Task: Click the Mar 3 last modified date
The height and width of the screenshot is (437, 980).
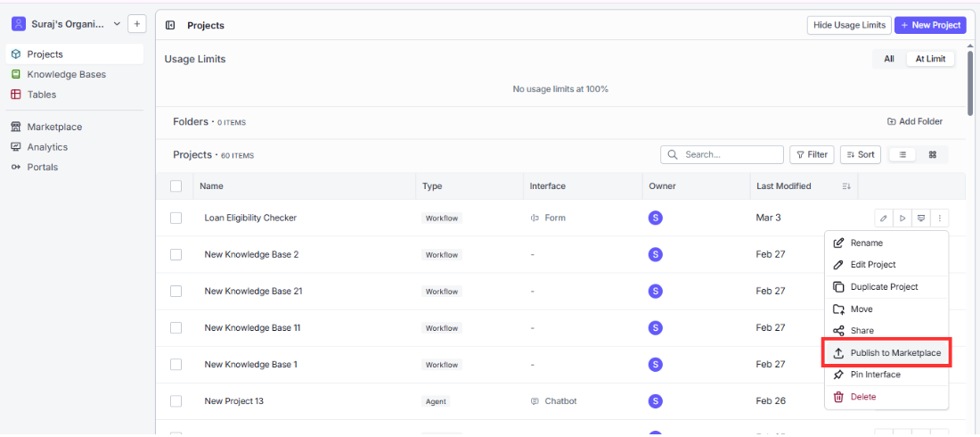Action: [x=768, y=218]
